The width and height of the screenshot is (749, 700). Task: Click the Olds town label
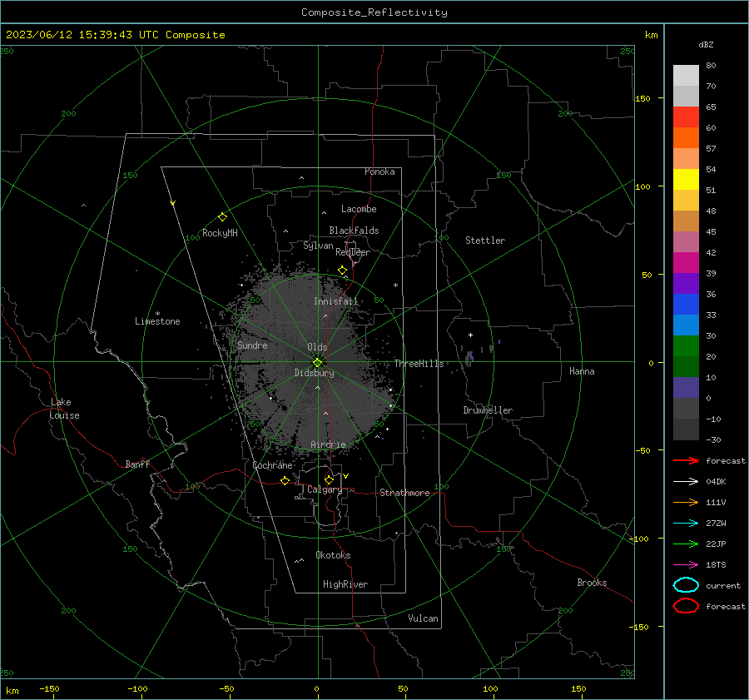pos(317,347)
